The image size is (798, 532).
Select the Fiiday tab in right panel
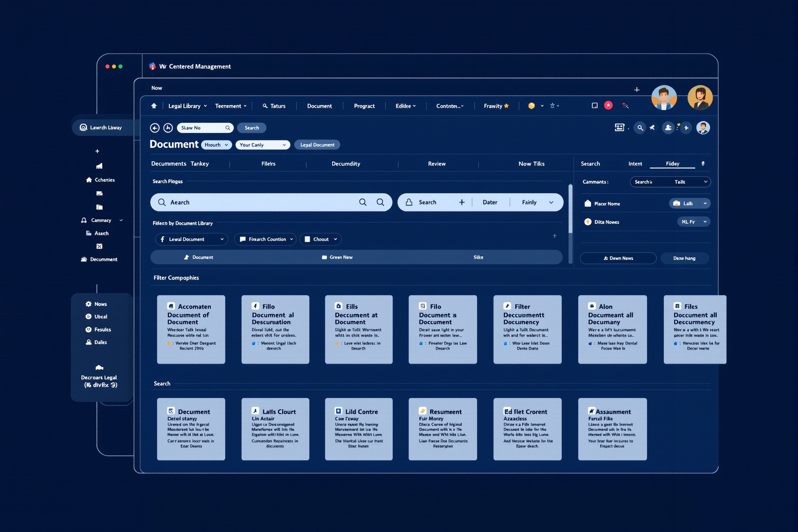(x=672, y=164)
